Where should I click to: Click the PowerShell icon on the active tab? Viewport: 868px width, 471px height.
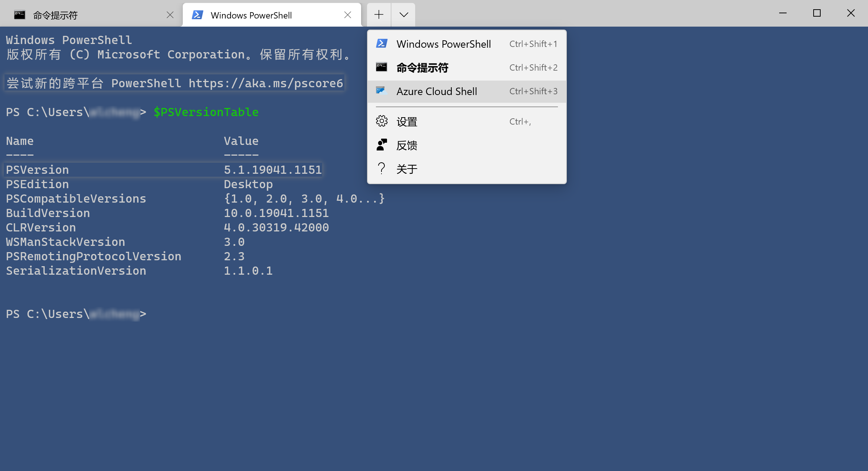(198, 15)
